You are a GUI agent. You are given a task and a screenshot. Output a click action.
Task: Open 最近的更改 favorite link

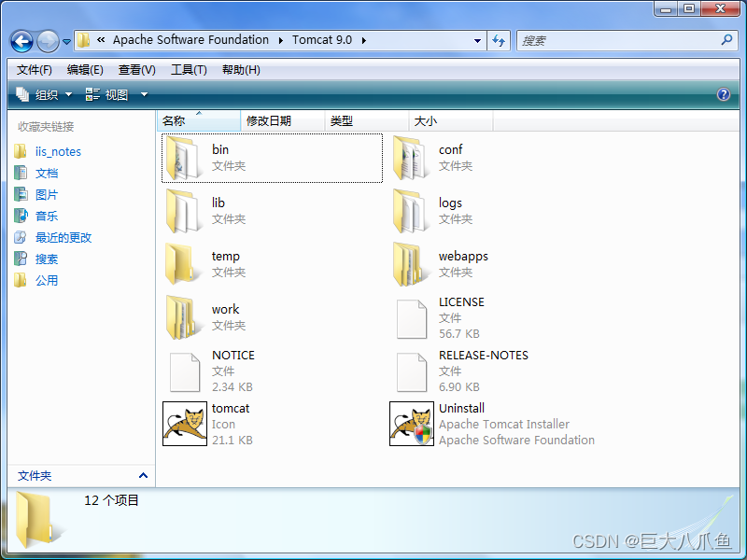point(63,238)
